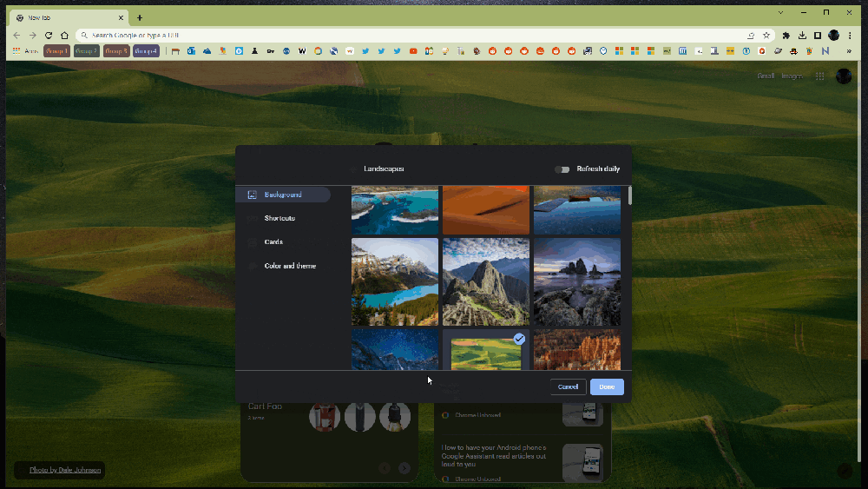Image resolution: width=868 pixels, height=489 pixels.
Task: Choose the Machu Picchu landscape thumbnail
Action: [x=485, y=281]
